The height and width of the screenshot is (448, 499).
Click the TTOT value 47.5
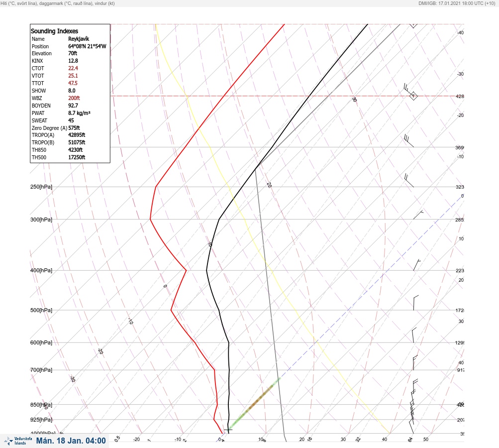coord(73,83)
